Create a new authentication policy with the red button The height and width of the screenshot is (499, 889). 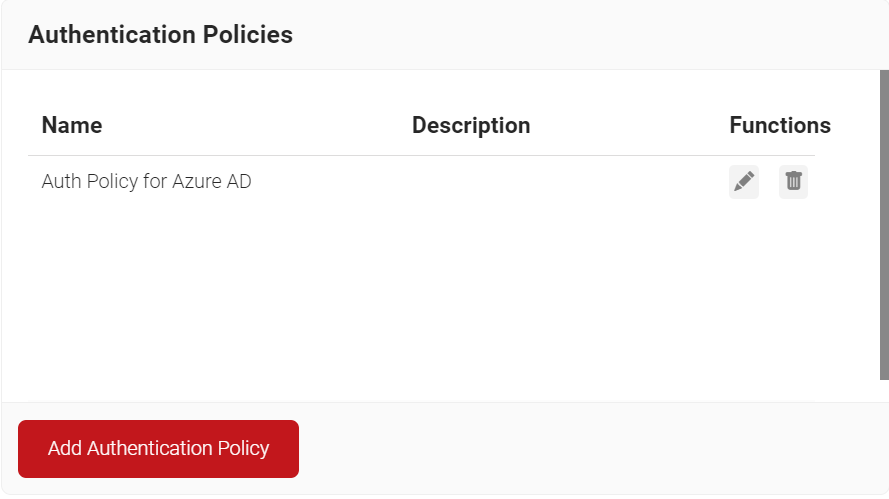point(158,448)
